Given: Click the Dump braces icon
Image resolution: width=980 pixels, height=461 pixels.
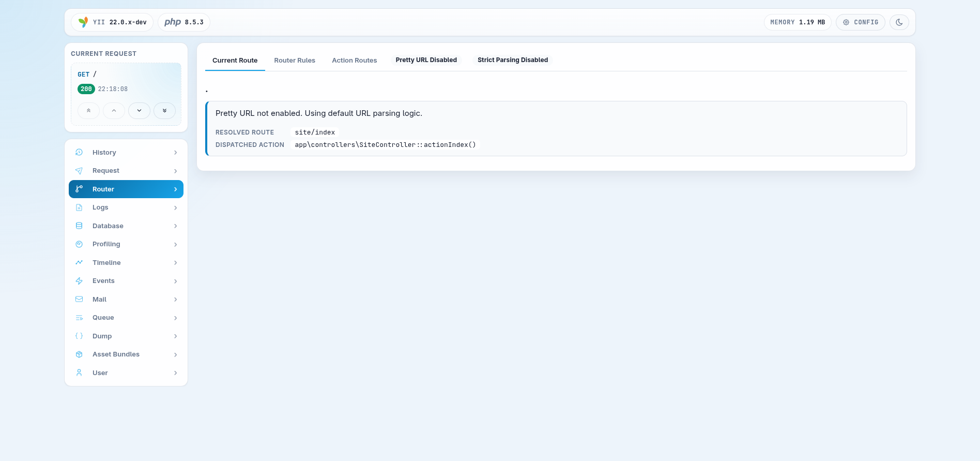Looking at the screenshot, I should [x=79, y=336].
